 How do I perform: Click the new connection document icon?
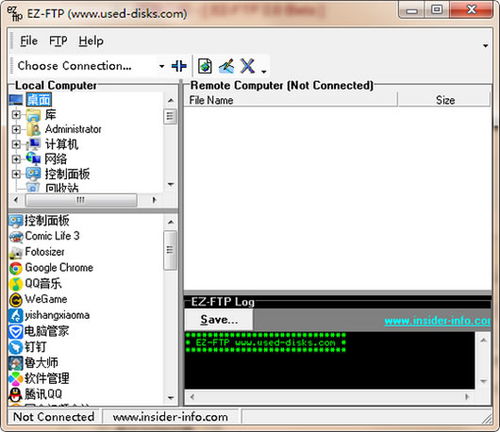205,66
